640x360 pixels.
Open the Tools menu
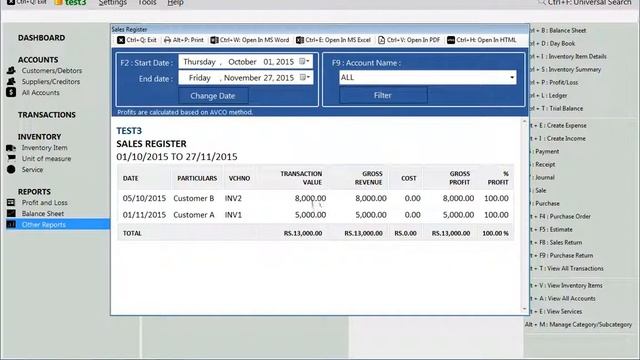[x=147, y=3]
